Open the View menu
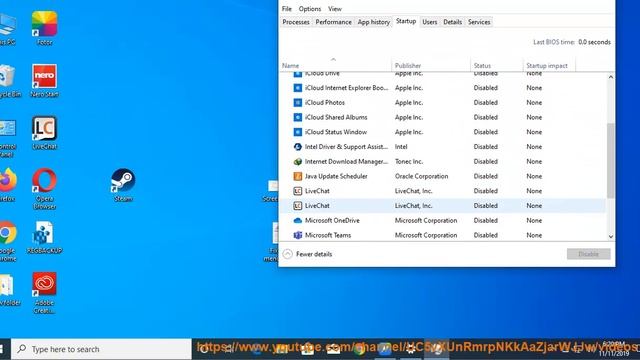The height and width of the screenshot is (360, 640). point(335,9)
